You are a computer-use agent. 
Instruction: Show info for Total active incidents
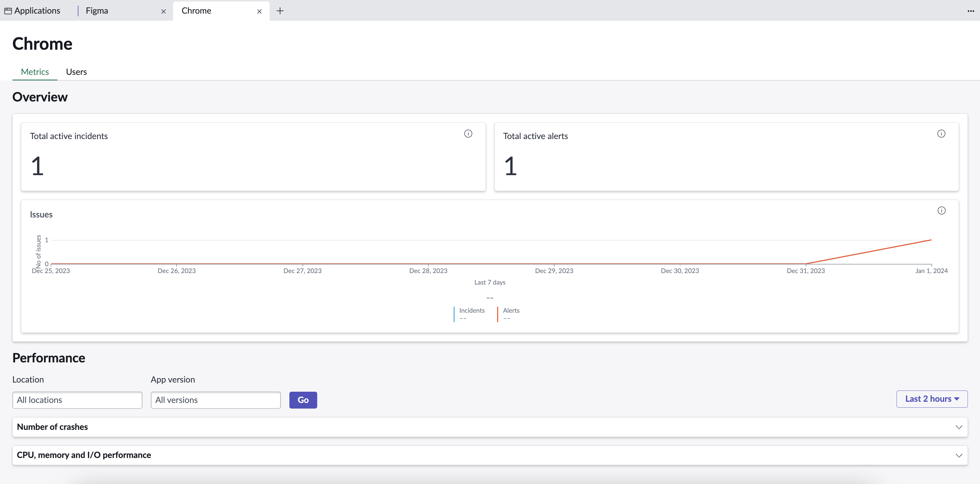468,133
